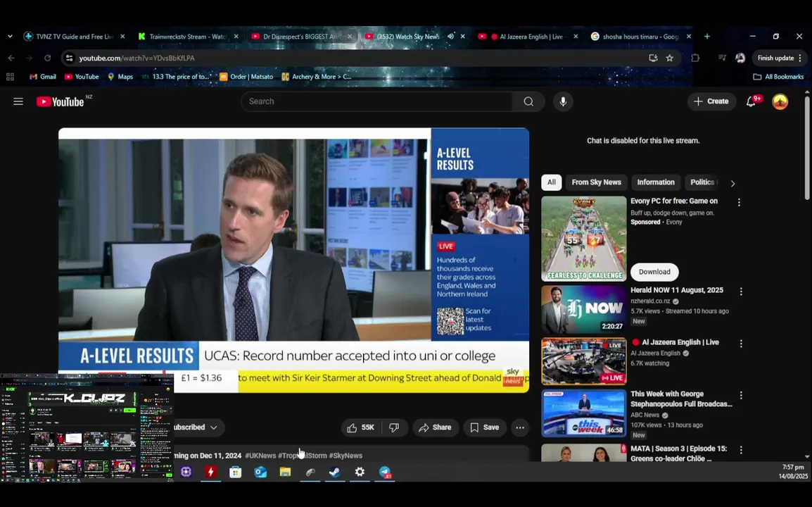Select the Information filter chip
This screenshot has height=507, width=812.
656,182
